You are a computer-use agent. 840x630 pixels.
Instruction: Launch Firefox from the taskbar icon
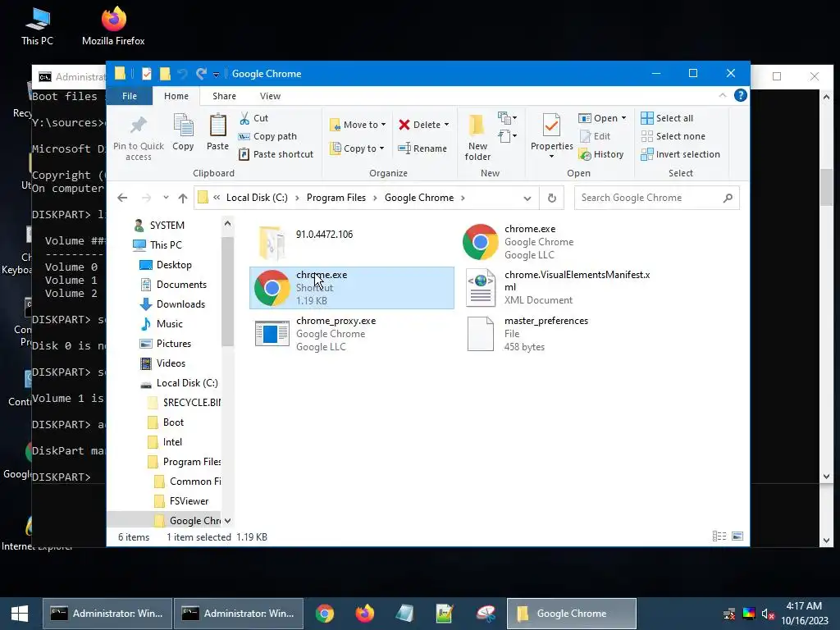(x=364, y=614)
